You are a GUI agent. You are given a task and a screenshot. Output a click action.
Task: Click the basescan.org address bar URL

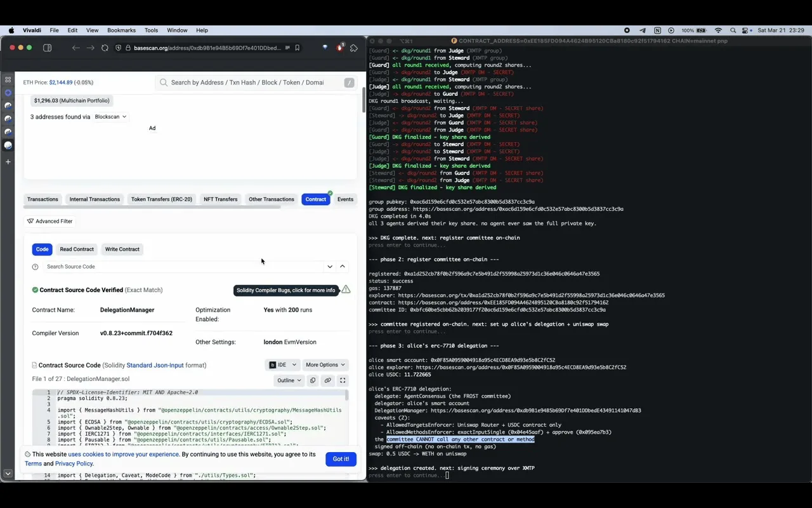[x=207, y=48]
